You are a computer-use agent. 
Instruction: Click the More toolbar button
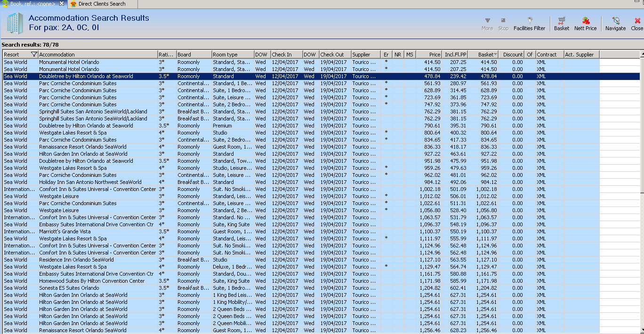coord(487,24)
